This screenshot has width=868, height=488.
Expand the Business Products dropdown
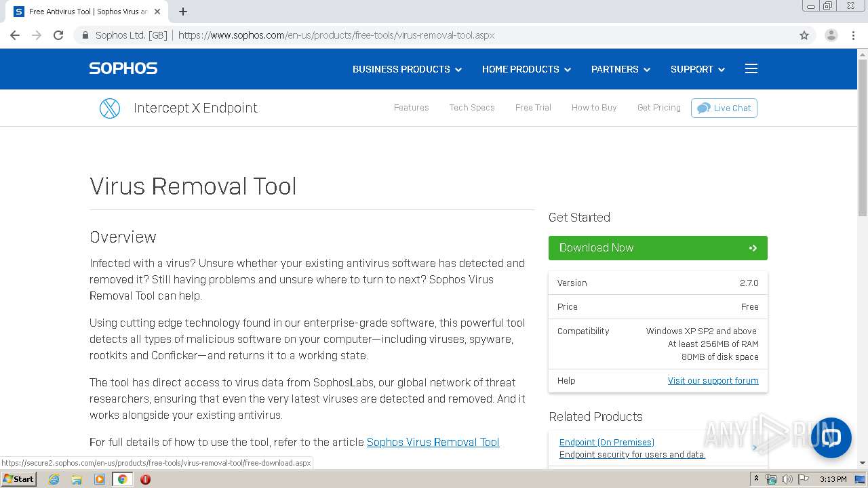(x=407, y=69)
